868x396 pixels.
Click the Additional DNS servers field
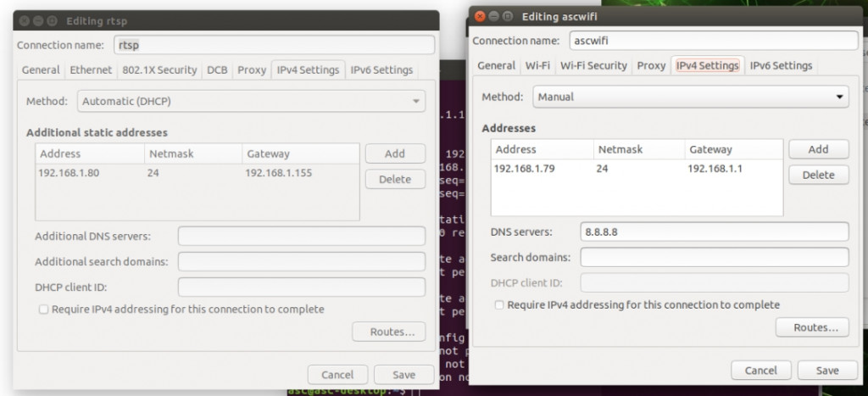pyautogui.click(x=302, y=236)
